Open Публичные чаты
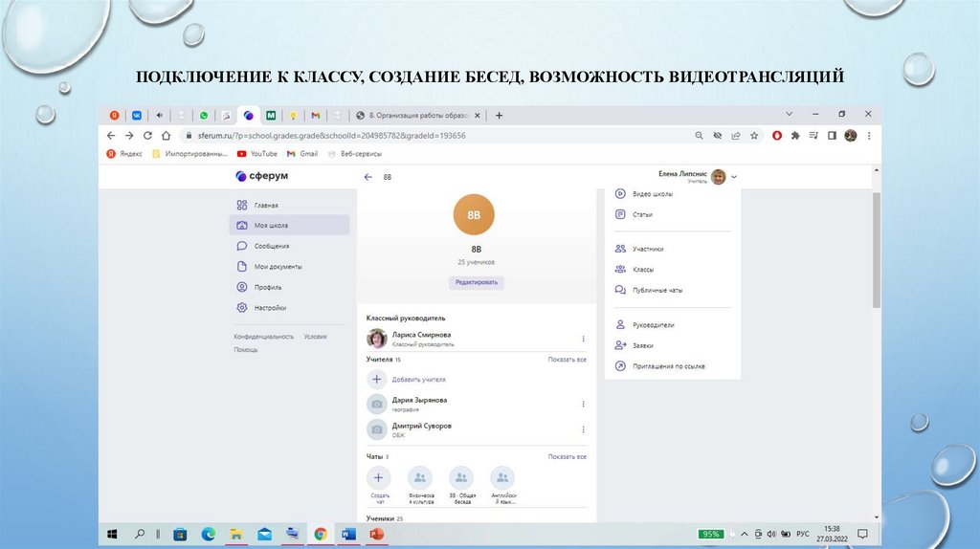 click(649, 290)
